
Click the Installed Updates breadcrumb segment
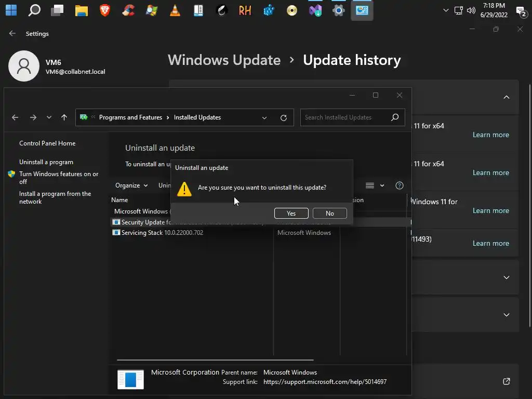coord(197,117)
